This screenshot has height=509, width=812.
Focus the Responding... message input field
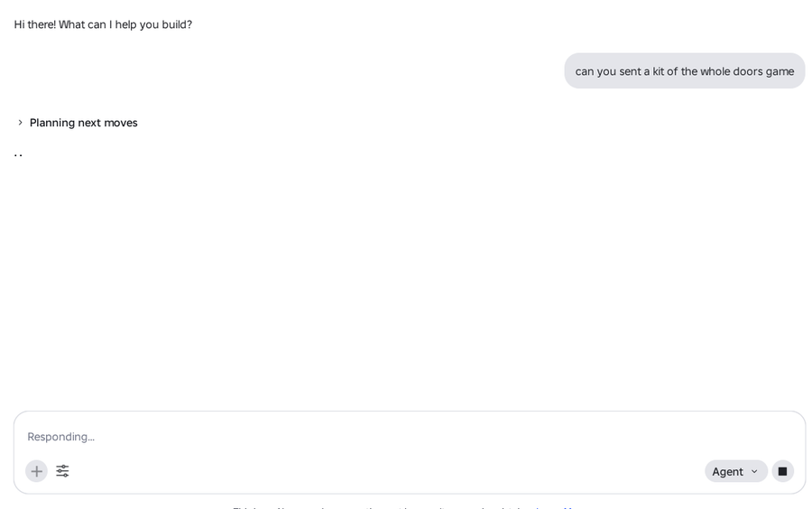pos(409,437)
